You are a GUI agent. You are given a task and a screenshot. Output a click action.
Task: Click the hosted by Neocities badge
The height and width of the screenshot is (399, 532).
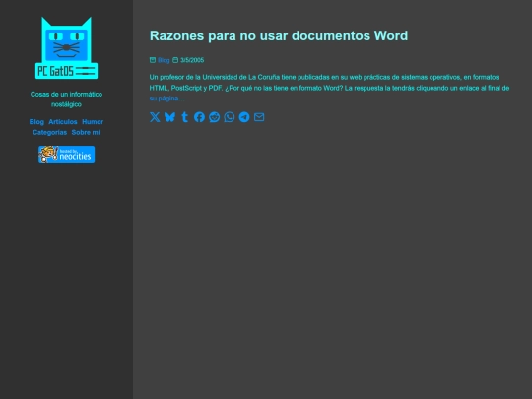pos(67,154)
